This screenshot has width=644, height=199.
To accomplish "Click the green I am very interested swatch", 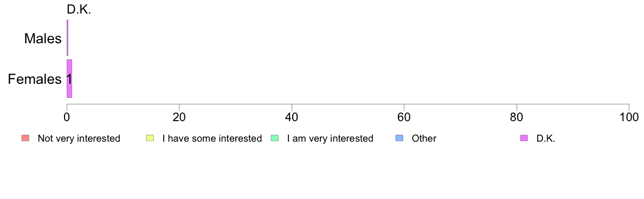I will 275,138.
